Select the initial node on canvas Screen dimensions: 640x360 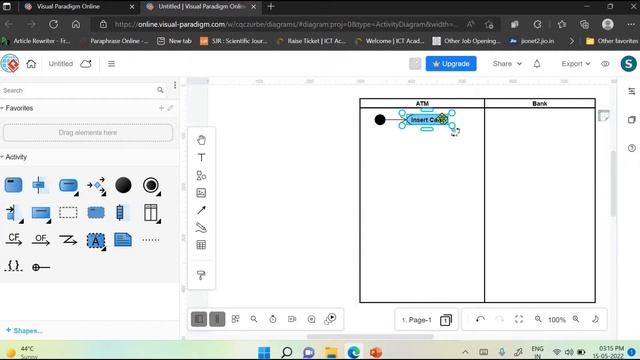[x=380, y=120]
